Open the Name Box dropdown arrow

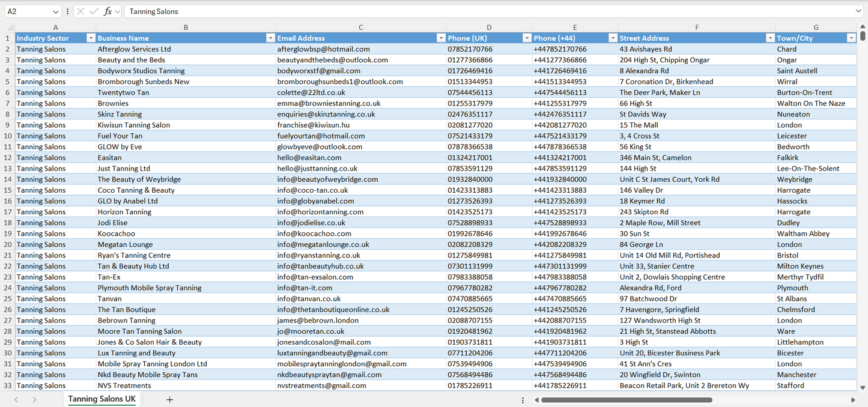pyautogui.click(x=56, y=11)
